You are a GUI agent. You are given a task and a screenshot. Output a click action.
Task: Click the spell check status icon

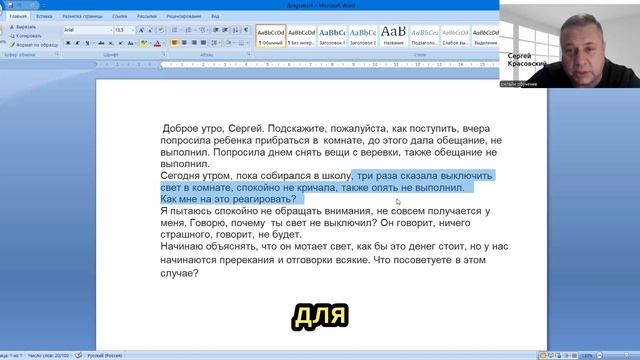tap(78, 356)
